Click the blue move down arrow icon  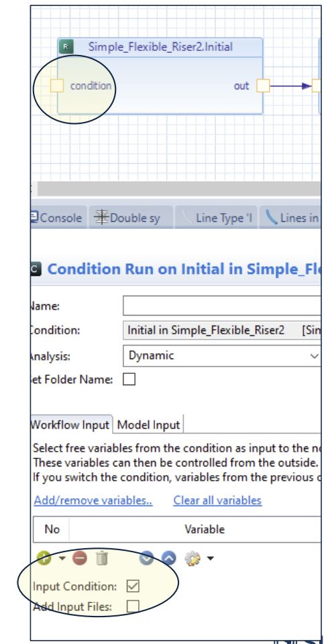point(146,558)
